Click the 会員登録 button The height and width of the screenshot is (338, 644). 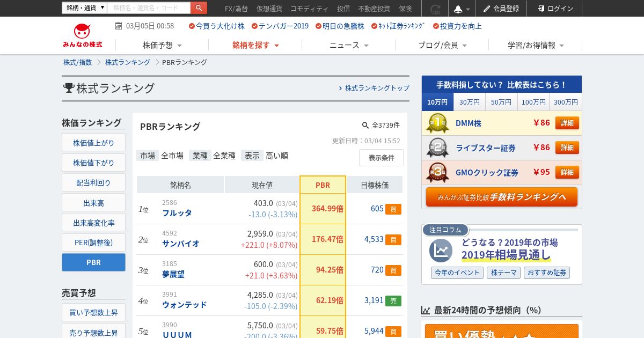point(501,9)
